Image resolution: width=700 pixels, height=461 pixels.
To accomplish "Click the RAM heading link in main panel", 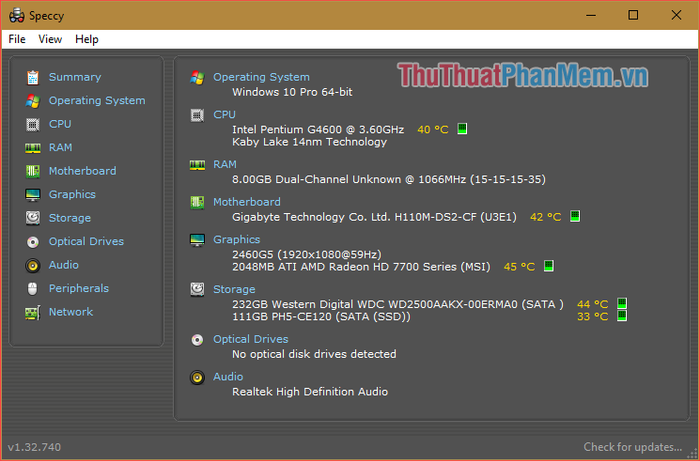I will click(x=225, y=165).
